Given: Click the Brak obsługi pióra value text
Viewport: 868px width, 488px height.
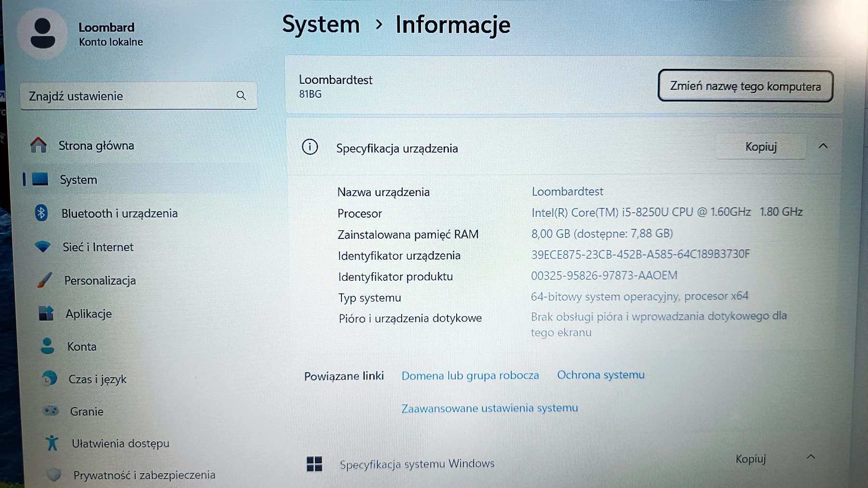Looking at the screenshot, I should pos(659,324).
